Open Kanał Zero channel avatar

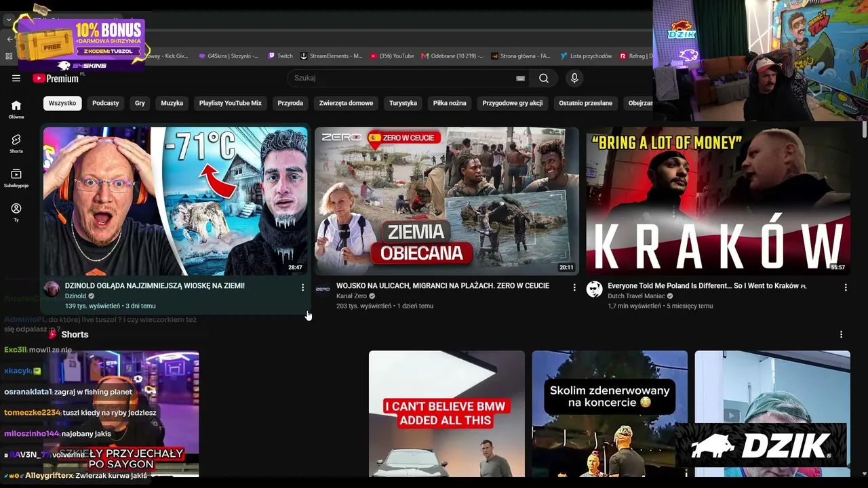[323, 289]
